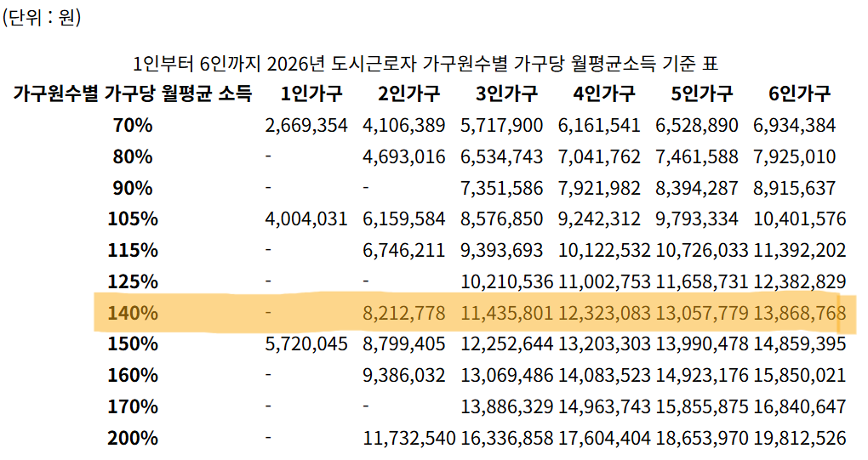Select cell value 17,604,404
Screen dimensions: 868x460
click(x=604, y=439)
